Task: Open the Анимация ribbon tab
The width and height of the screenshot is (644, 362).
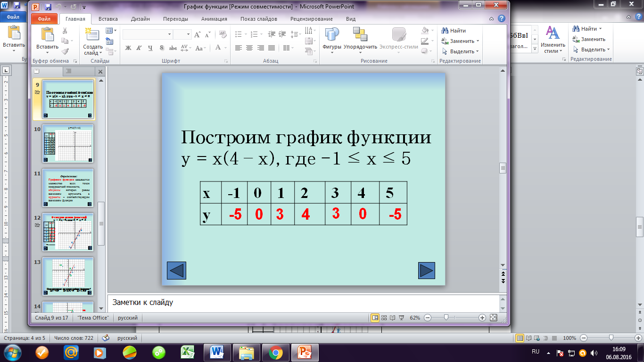Action: 214,19
